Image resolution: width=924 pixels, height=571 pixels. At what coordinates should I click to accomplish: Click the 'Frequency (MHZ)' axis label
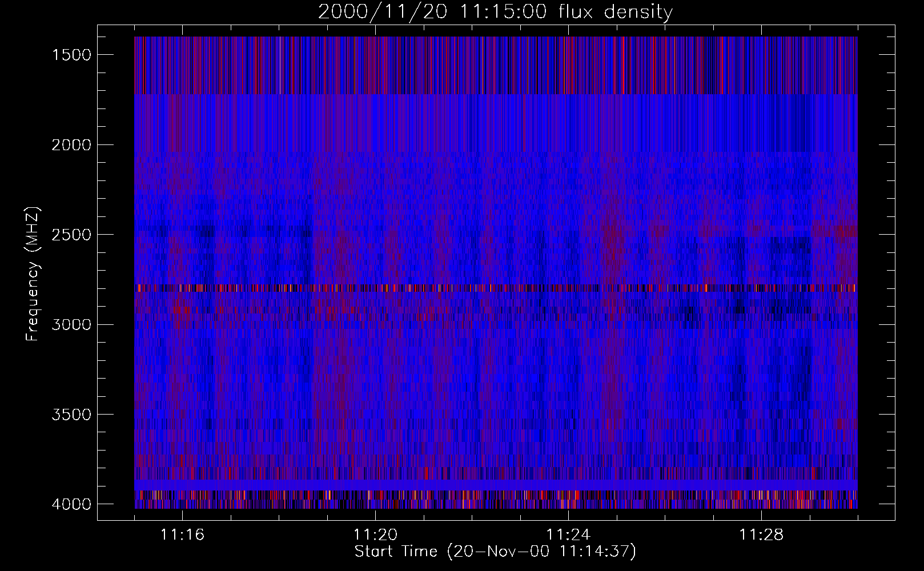point(32,275)
